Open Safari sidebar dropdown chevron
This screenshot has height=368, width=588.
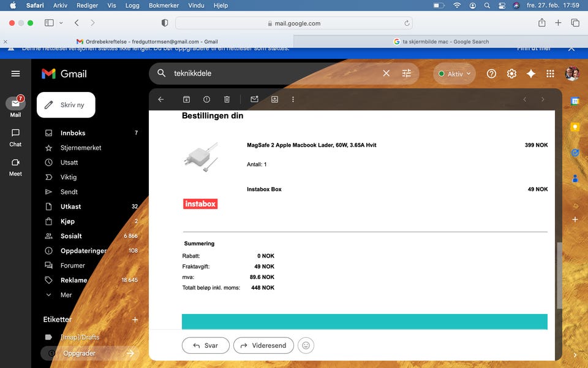[61, 23]
